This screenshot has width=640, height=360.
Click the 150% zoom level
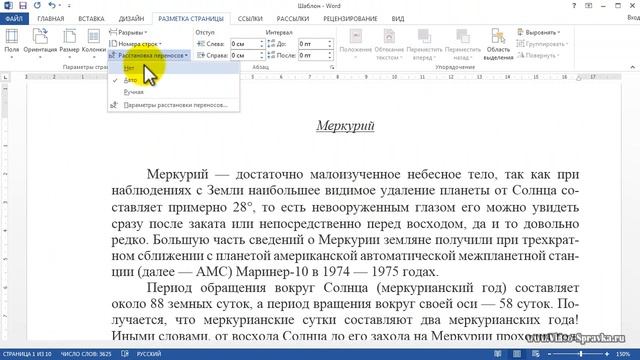[623, 354]
